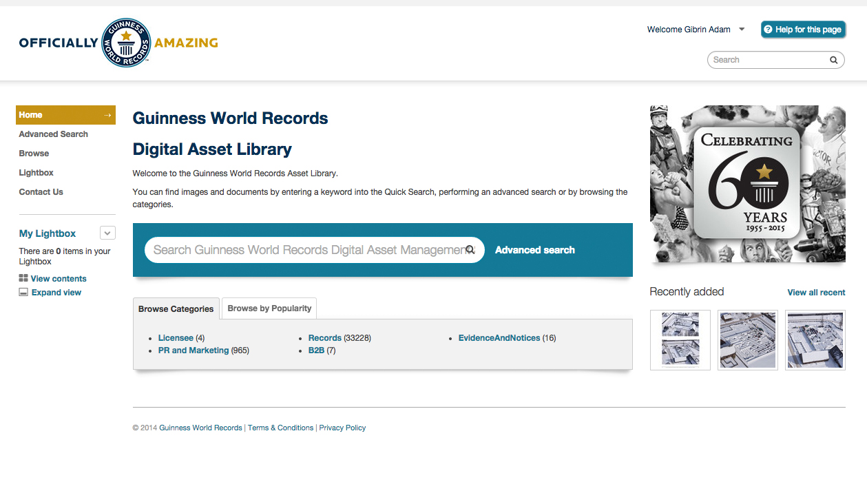Click the View contents link

[59, 279]
